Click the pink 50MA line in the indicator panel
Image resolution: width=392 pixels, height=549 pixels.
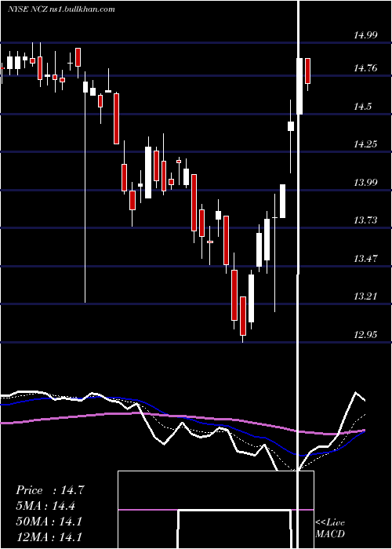[182, 416]
